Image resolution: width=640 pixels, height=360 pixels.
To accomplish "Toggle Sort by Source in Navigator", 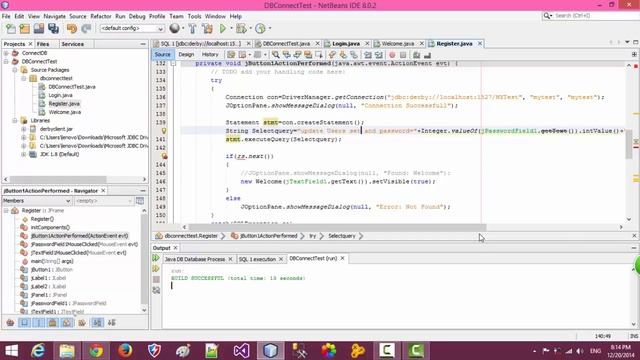I will point(112,323).
